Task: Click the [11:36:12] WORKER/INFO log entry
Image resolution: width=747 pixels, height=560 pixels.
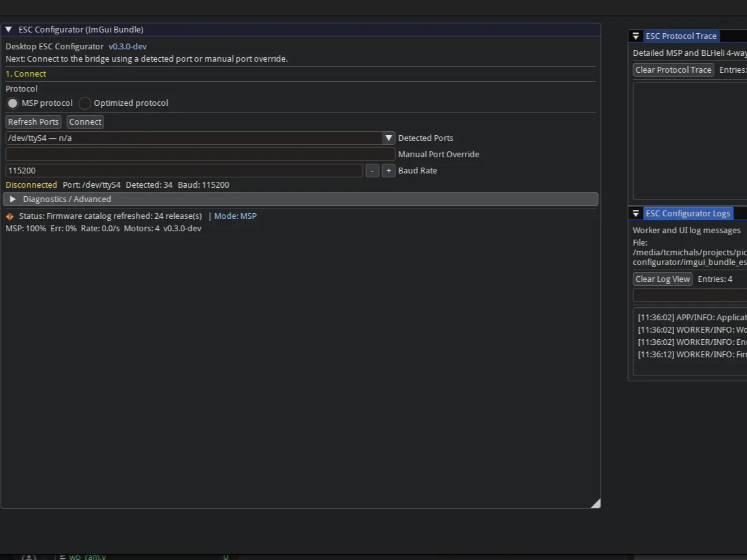Action: [692, 355]
